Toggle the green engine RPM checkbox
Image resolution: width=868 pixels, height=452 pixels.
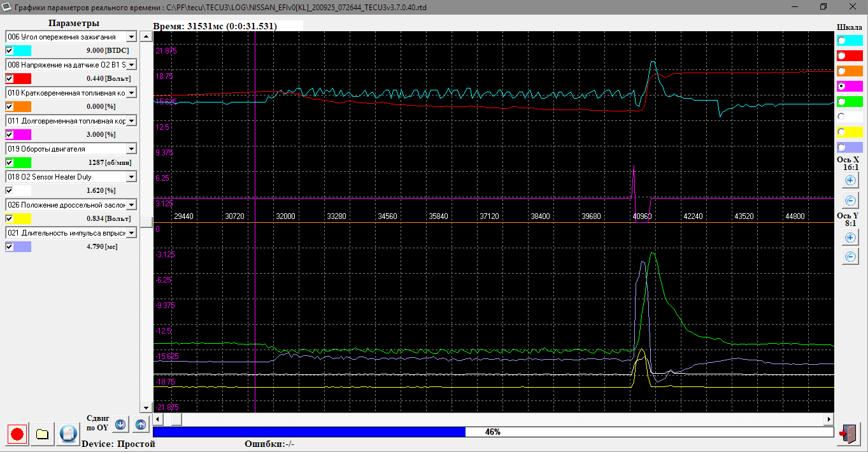tap(10, 162)
